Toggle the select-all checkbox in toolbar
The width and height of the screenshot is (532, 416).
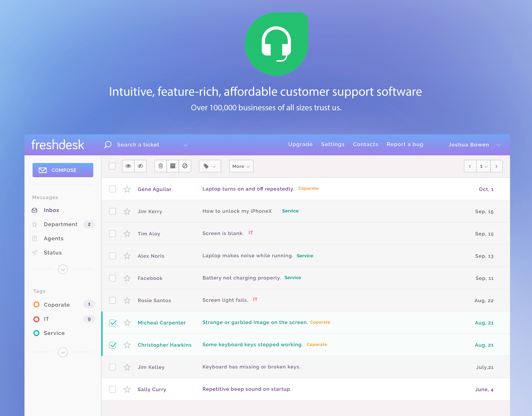pyautogui.click(x=112, y=166)
